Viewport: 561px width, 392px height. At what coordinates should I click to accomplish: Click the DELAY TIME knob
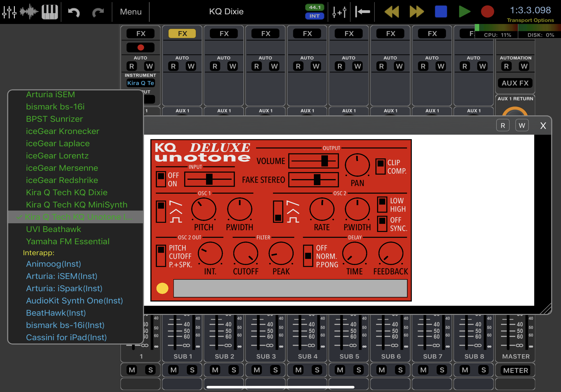tap(355, 253)
